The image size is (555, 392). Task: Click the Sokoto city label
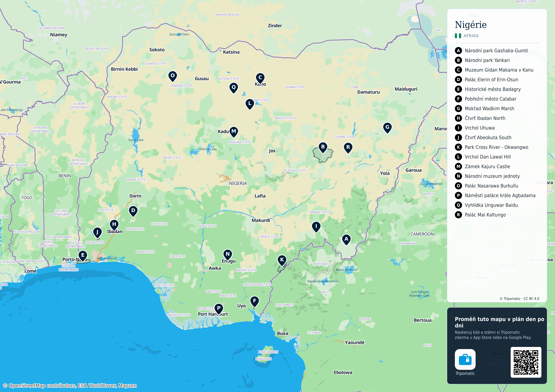tap(157, 50)
